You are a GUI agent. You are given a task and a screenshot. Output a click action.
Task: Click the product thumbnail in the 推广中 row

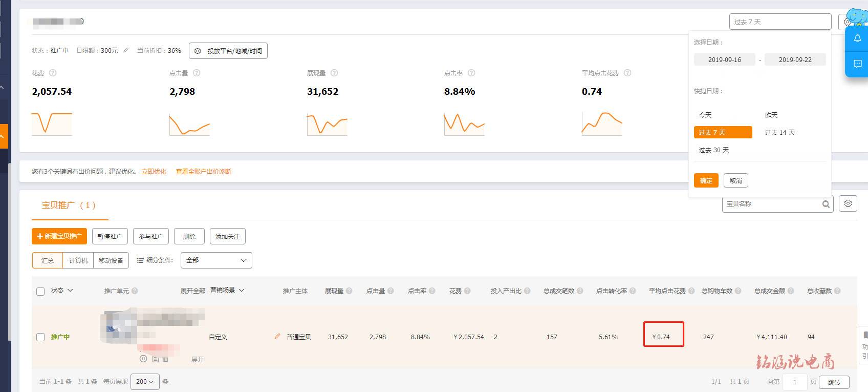pyautogui.click(x=119, y=326)
